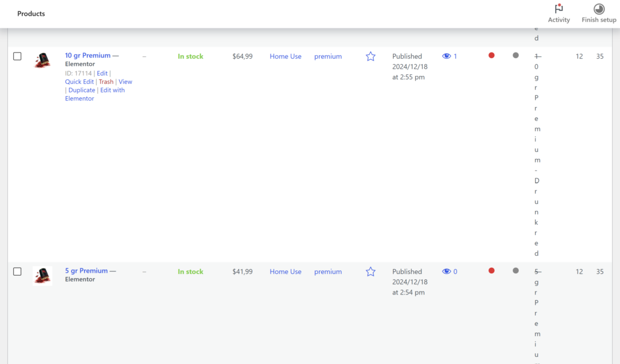Open Home Use category in 5 gr Premium row
This screenshot has width=620, height=364.
(286, 271)
